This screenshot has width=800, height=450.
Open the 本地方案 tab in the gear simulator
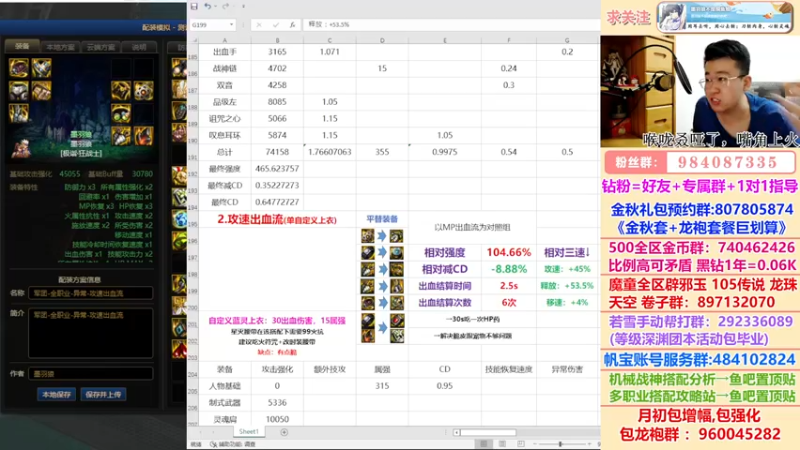(60, 47)
